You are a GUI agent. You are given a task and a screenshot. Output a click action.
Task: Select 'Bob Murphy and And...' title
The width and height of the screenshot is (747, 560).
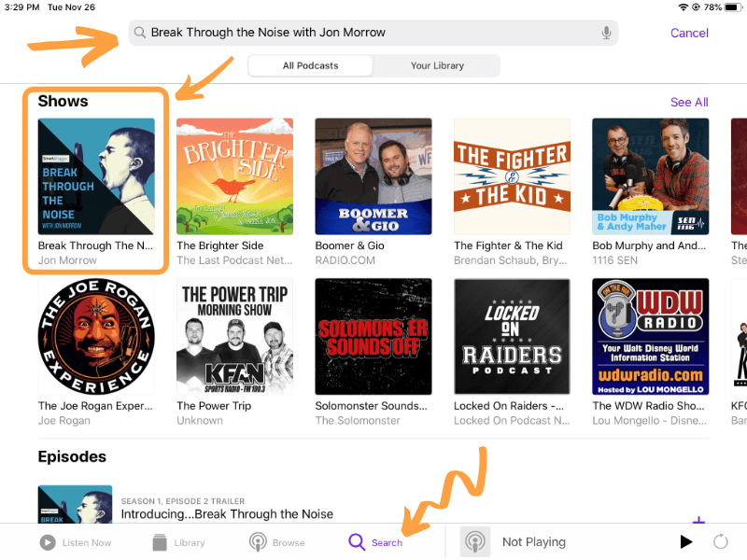coord(649,245)
